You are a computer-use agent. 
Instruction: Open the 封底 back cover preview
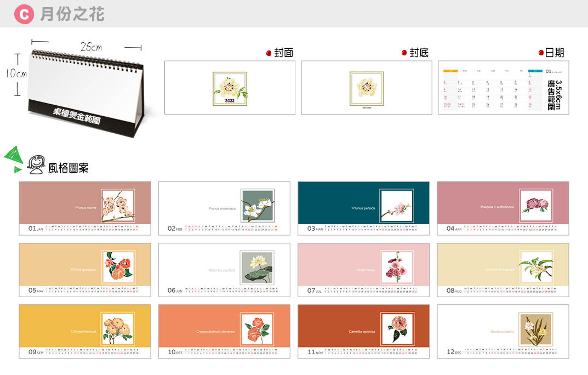click(x=367, y=88)
